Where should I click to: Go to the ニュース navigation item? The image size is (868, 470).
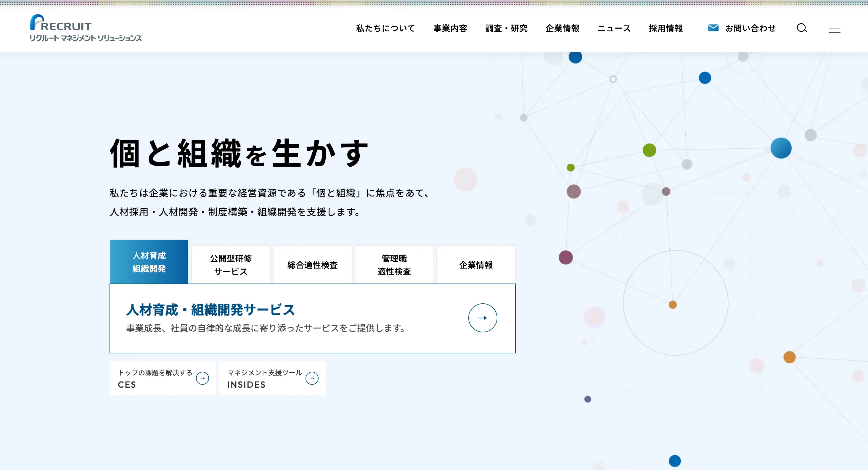point(614,28)
